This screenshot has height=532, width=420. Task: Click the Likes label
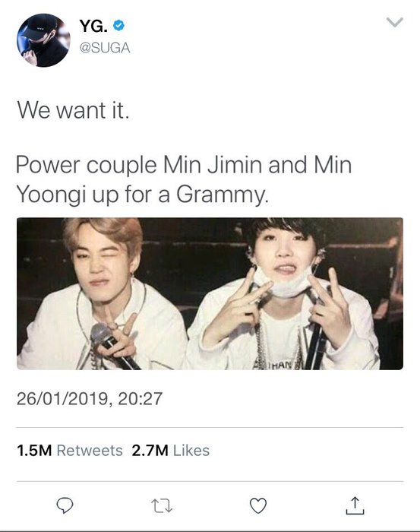coord(191,451)
